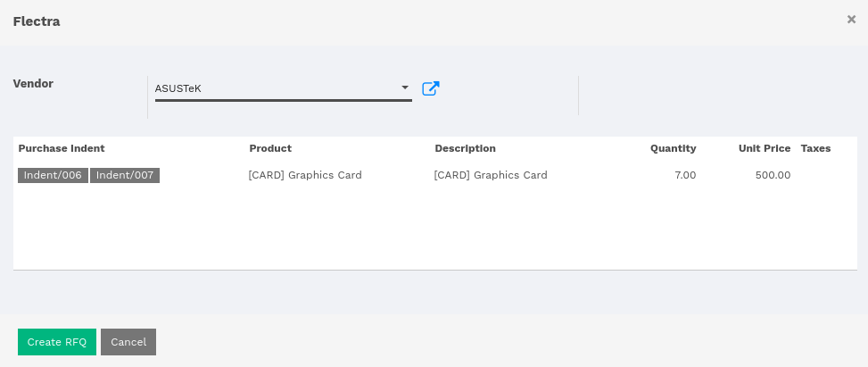The image size is (868, 367).
Task: Select the Indent/007 tag
Action: pyautogui.click(x=125, y=176)
